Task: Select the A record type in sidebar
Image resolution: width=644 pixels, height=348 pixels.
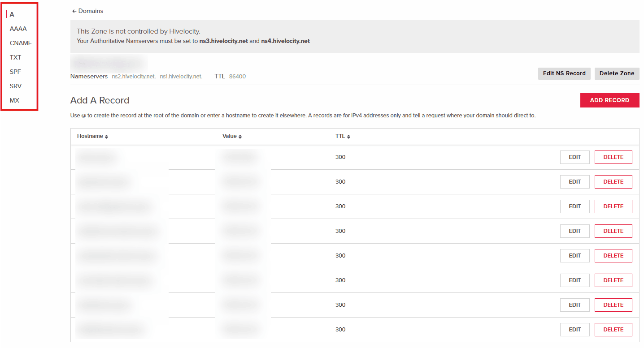Action: coord(11,14)
